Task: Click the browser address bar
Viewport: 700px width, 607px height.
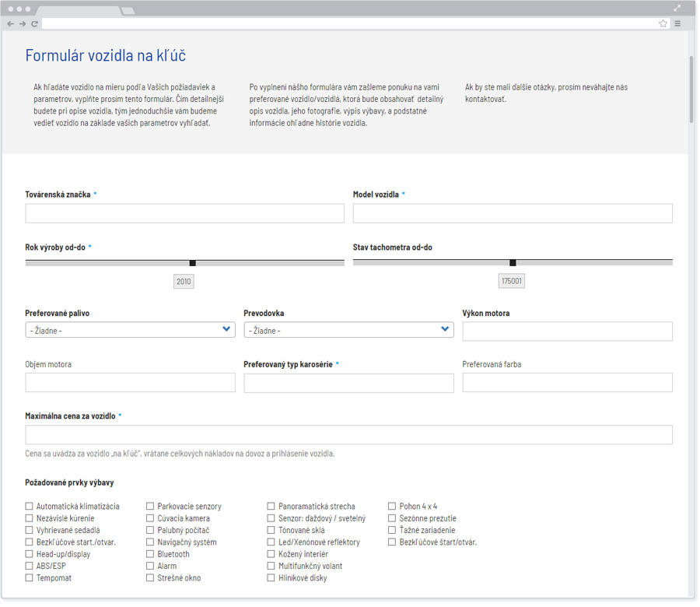Action: pyautogui.click(x=350, y=24)
